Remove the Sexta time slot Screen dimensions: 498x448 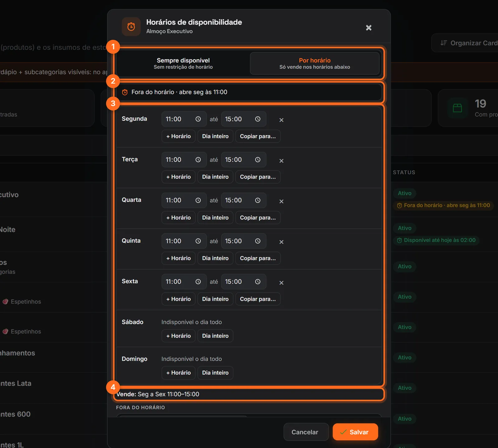coord(281,282)
